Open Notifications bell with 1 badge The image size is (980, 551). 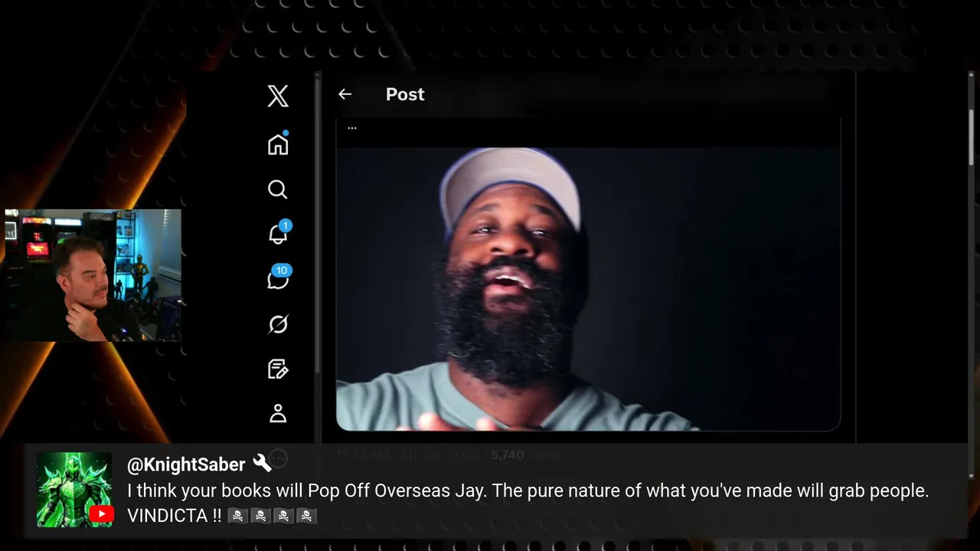(279, 232)
